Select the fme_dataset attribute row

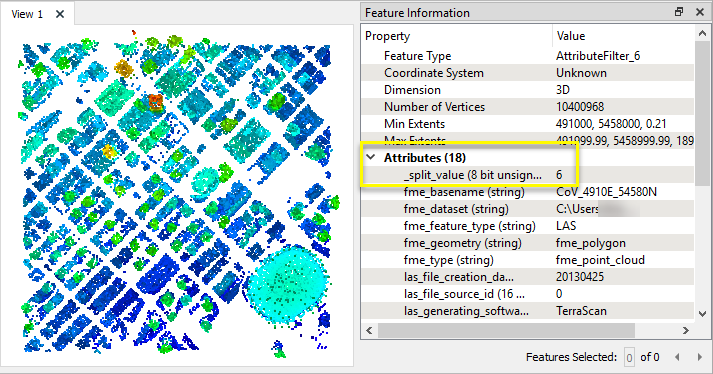(x=527, y=209)
